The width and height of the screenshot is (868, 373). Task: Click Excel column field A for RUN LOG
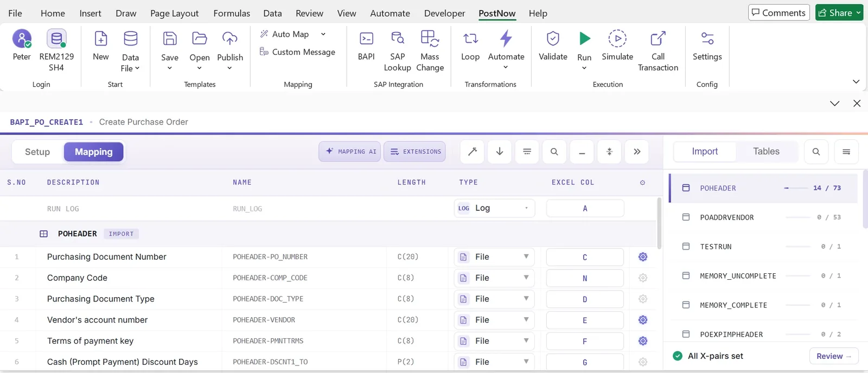pyautogui.click(x=585, y=208)
